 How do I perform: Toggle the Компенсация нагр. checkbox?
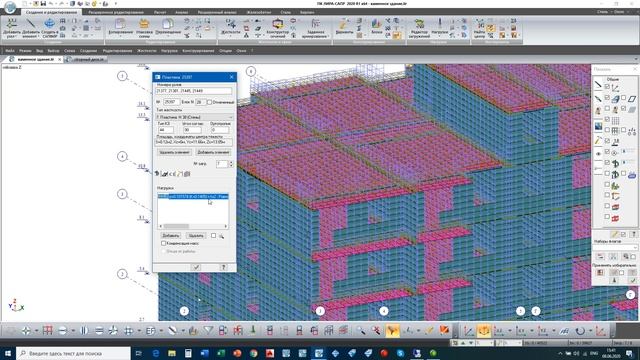(x=163, y=243)
